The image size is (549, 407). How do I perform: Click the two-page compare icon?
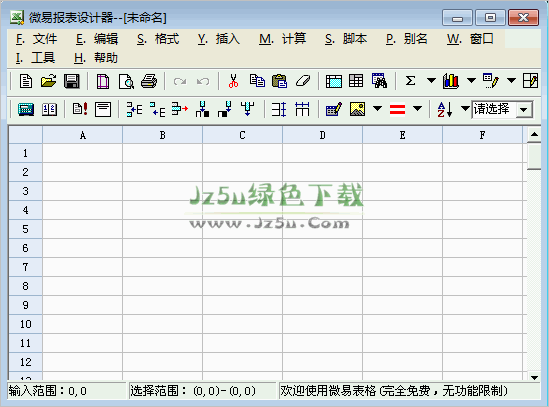[49, 109]
